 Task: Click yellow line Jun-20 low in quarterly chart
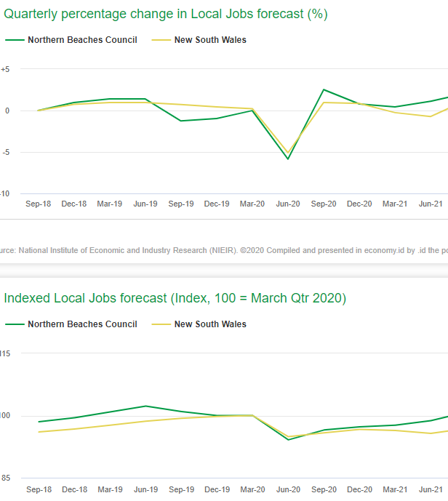tap(289, 153)
